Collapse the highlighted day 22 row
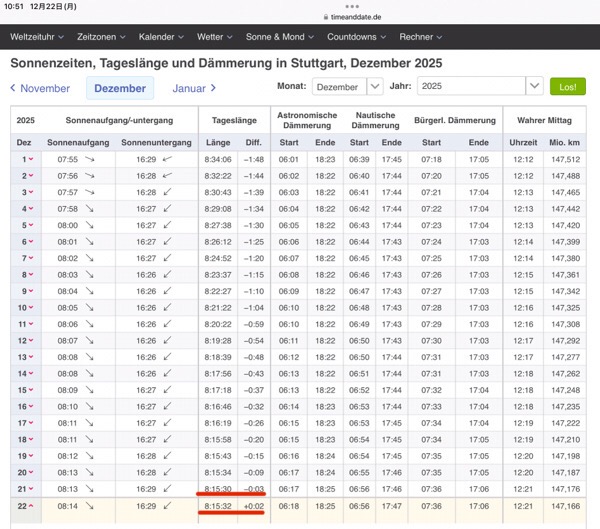 click(33, 507)
